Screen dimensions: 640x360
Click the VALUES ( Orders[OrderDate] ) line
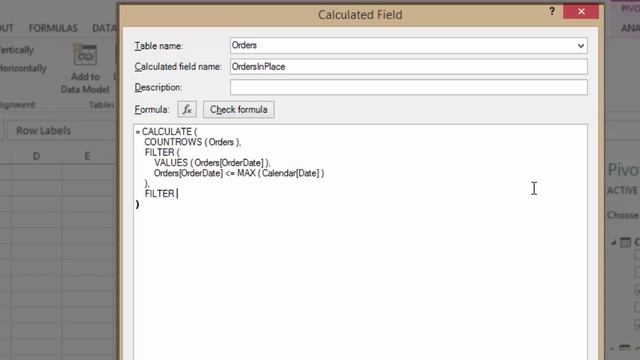212,162
